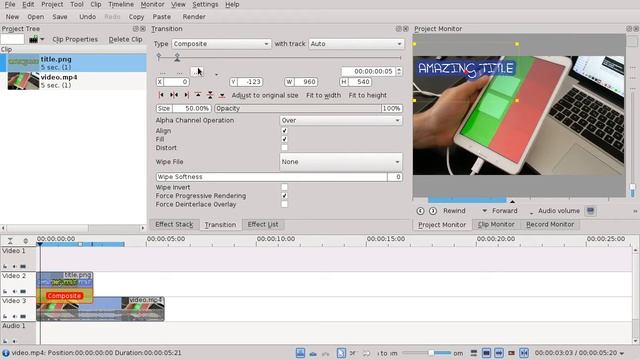Toggle the Align checkbox
This screenshot has height=360, width=640.
pos(284,131)
